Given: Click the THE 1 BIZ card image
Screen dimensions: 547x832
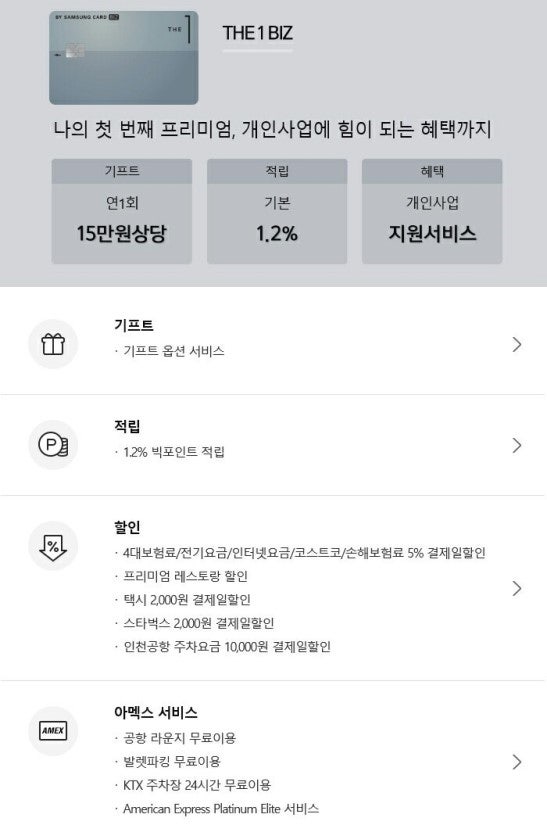Looking at the screenshot, I should pos(124,57).
